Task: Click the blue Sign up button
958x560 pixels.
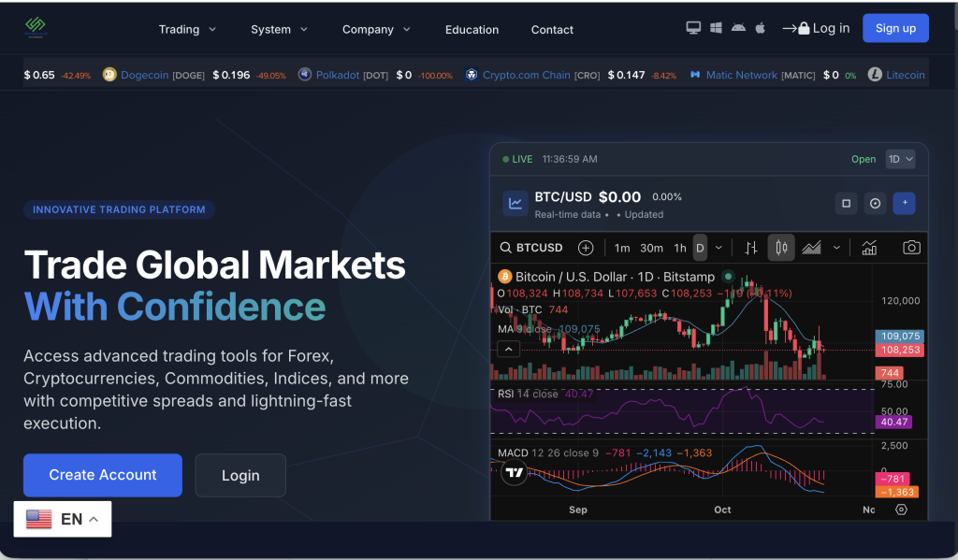Action: click(x=895, y=28)
